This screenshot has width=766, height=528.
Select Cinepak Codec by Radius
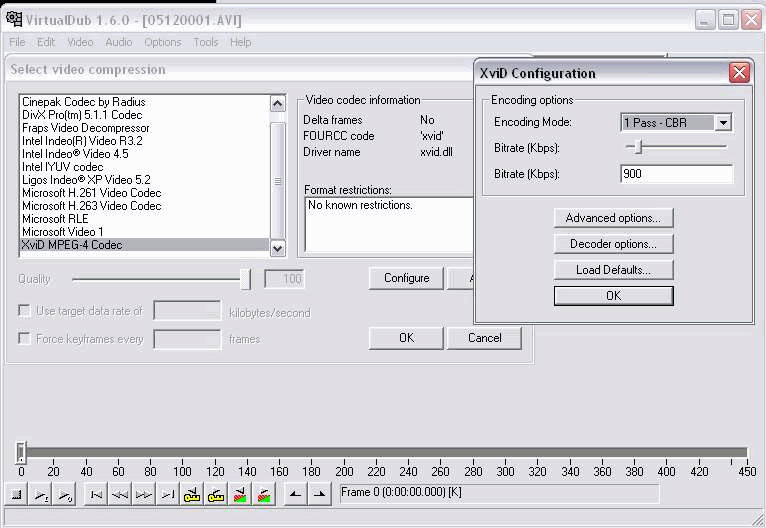click(145, 102)
